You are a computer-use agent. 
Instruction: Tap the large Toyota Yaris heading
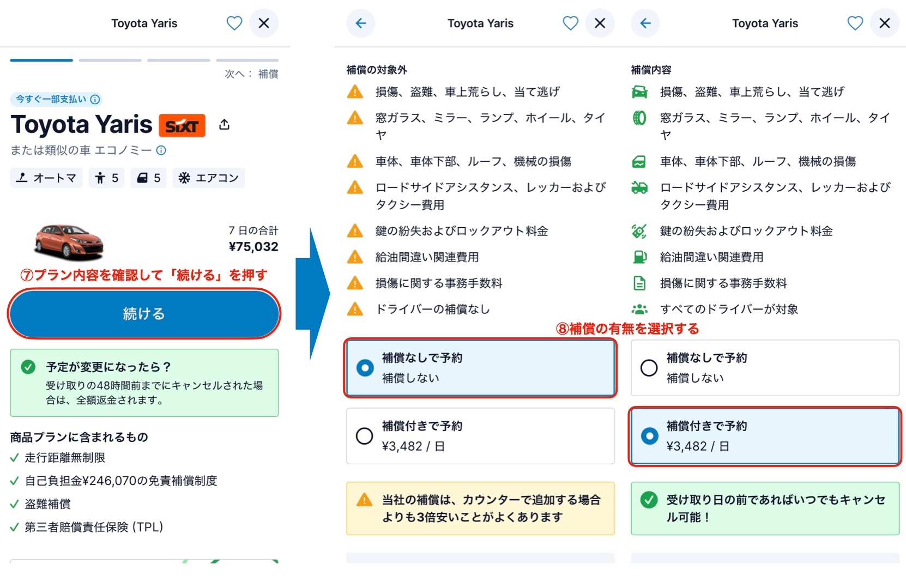click(82, 125)
